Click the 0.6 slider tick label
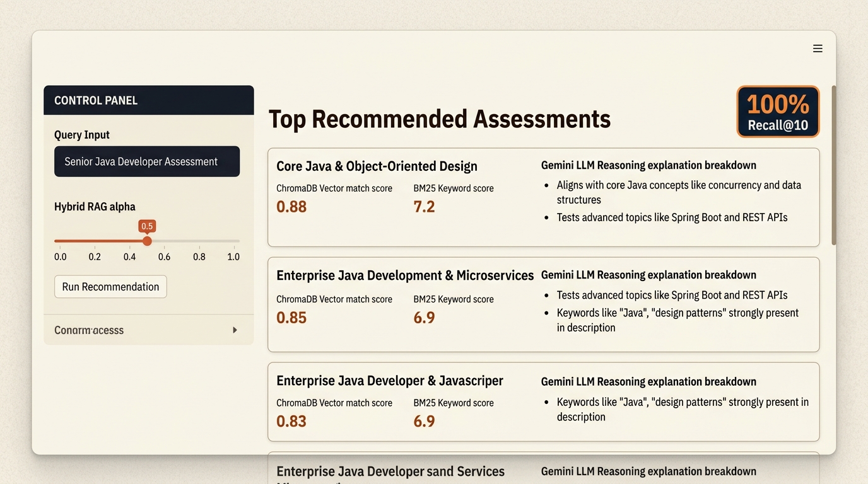868x484 pixels. [x=164, y=257]
